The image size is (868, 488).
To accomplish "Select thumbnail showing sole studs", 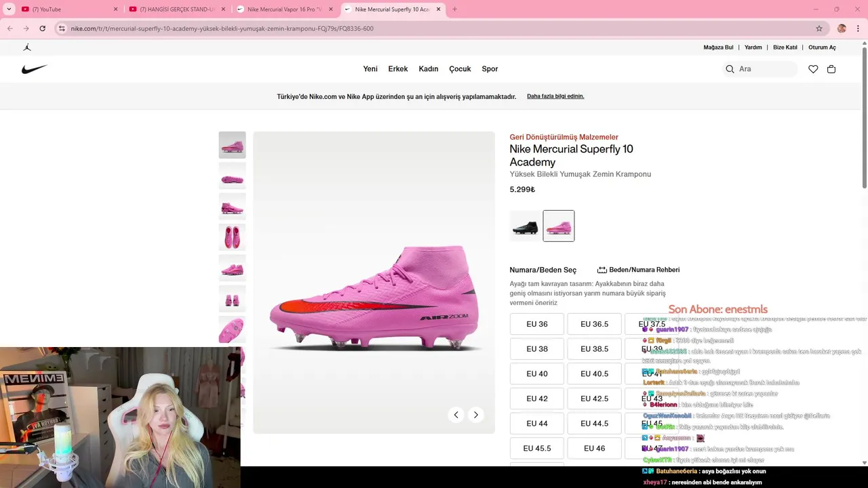I will tap(232, 329).
